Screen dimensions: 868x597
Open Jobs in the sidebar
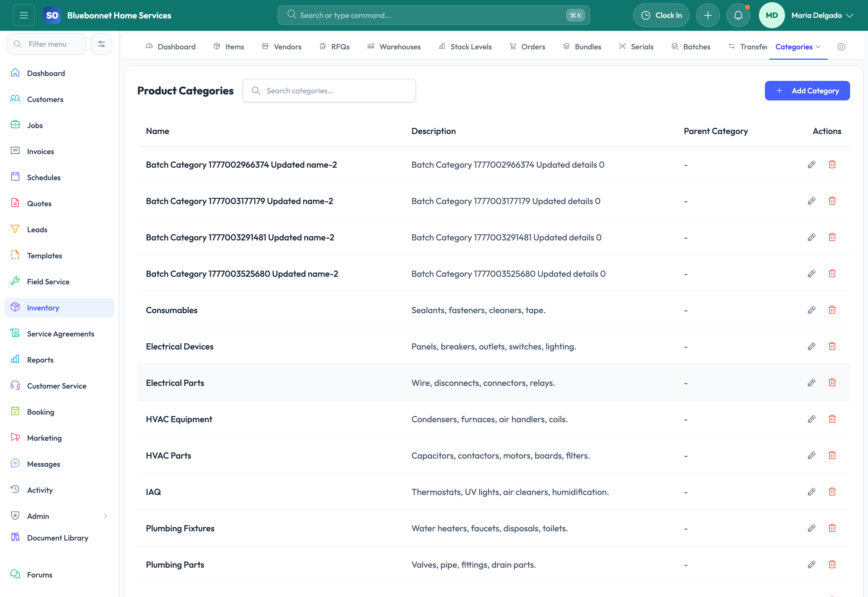pyautogui.click(x=59, y=125)
